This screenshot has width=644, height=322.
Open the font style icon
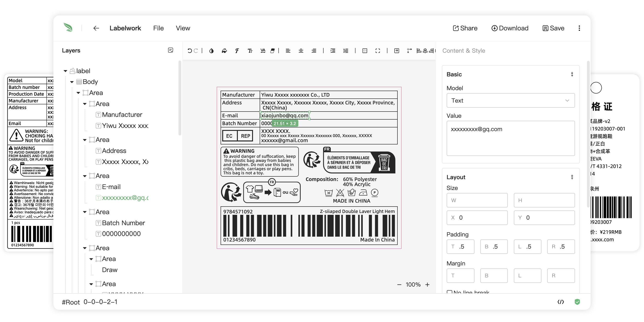[x=237, y=51]
